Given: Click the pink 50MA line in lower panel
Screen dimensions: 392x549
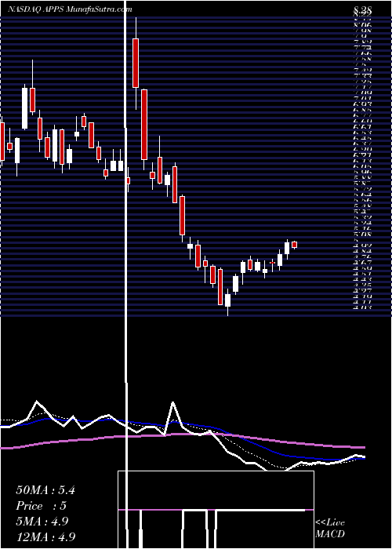Looking at the screenshot, I should click(182, 434).
